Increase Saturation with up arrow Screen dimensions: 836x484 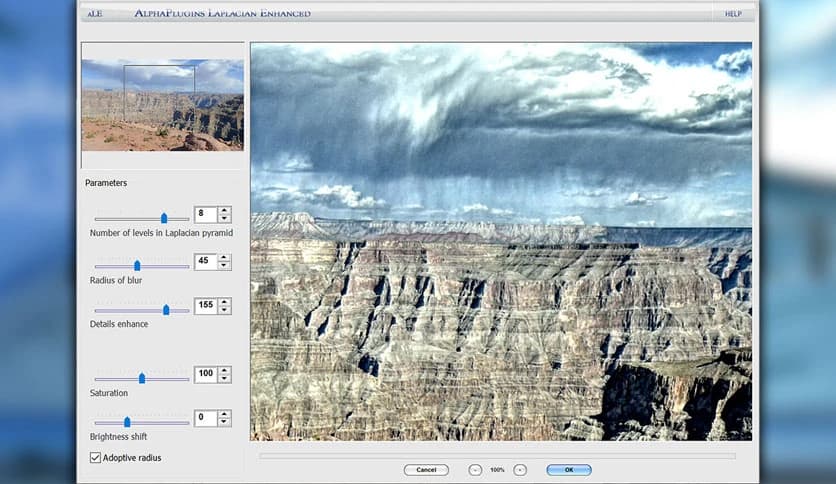click(x=224, y=370)
